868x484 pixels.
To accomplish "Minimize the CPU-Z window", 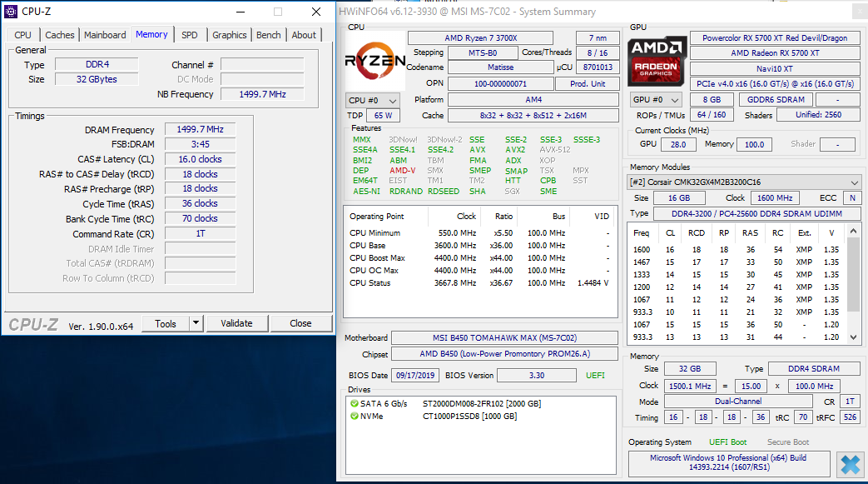I will 241,12.
